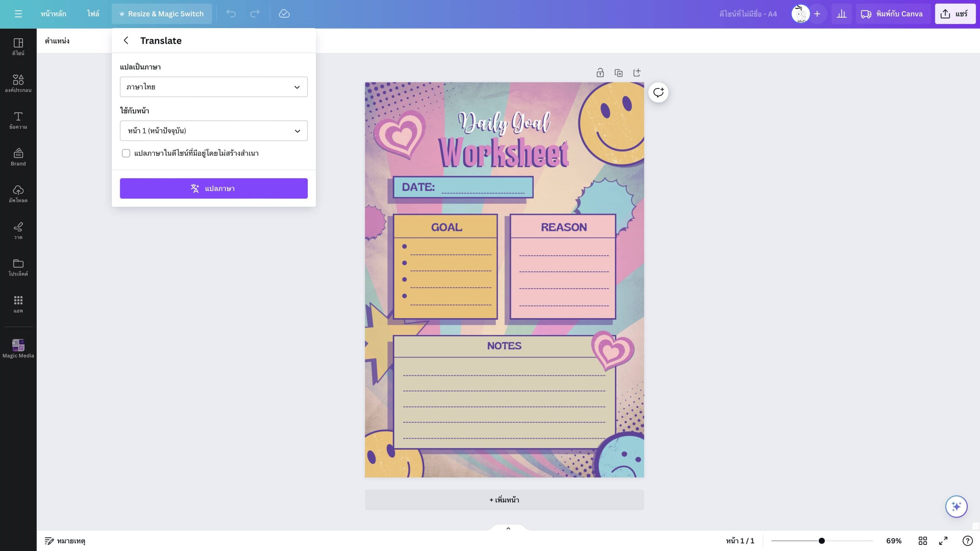Expand the page thumbnails strip chevron

tap(508, 528)
